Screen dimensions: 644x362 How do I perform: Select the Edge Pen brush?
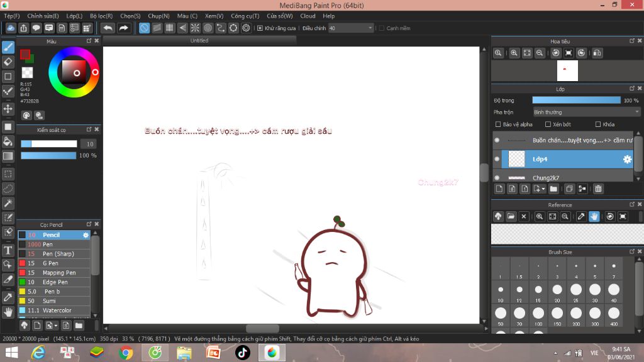tap(54, 282)
